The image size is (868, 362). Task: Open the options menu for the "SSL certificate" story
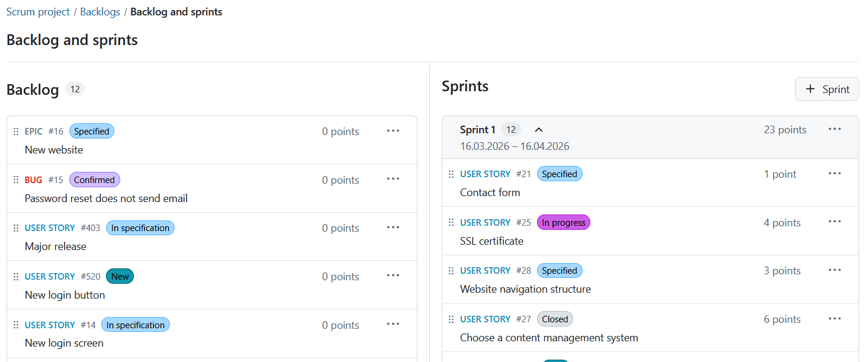pos(835,222)
